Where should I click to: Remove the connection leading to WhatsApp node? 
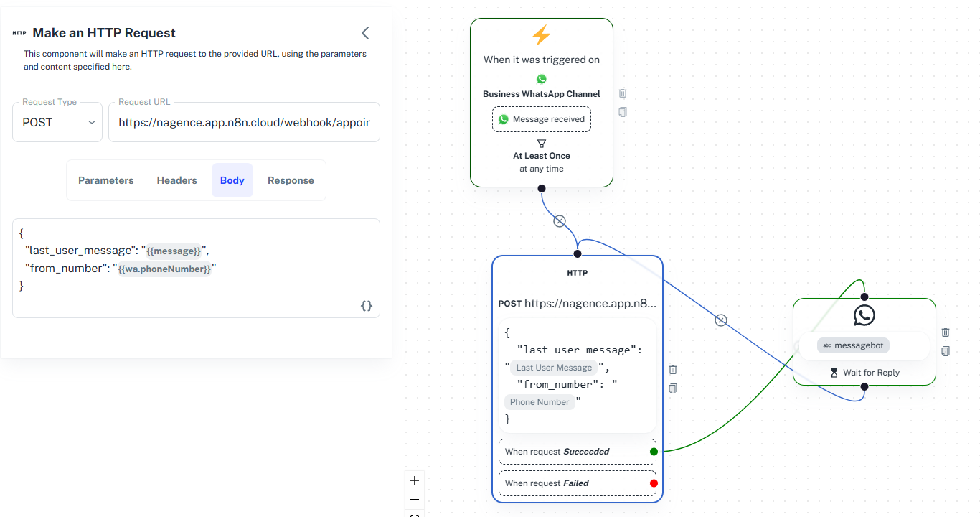tap(721, 320)
